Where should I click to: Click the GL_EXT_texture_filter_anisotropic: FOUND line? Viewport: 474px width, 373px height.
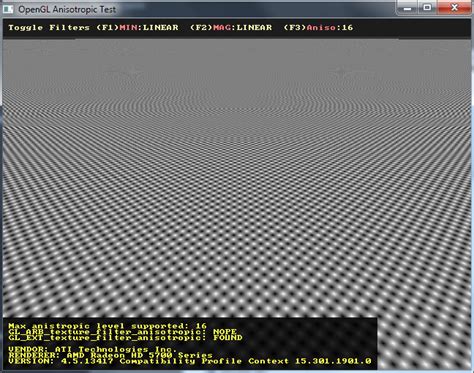coord(125,338)
